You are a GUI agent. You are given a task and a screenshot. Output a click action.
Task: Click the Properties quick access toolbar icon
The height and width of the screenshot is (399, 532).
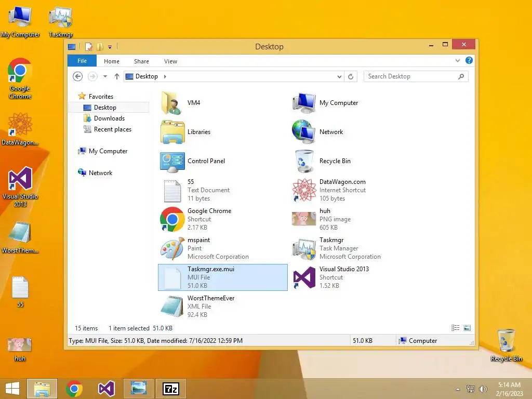click(x=89, y=47)
